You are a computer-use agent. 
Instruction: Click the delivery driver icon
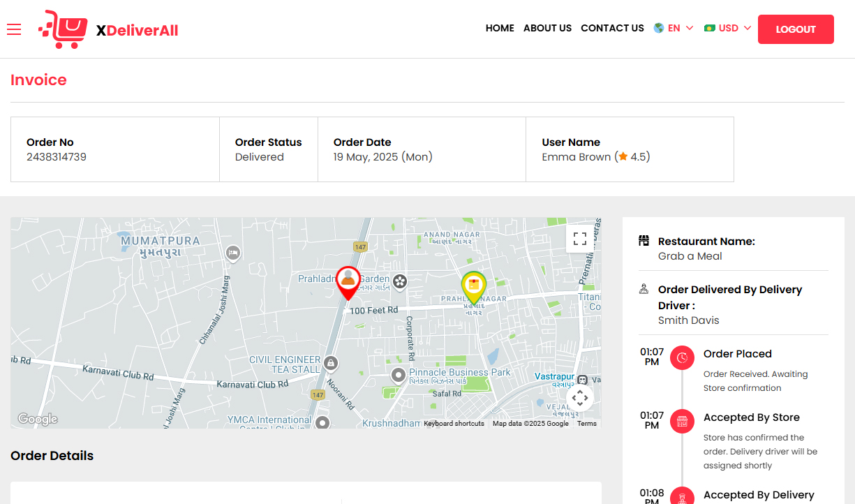644,289
